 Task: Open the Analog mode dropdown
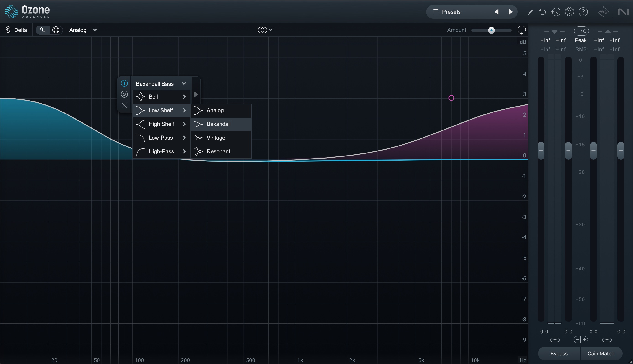(x=83, y=30)
